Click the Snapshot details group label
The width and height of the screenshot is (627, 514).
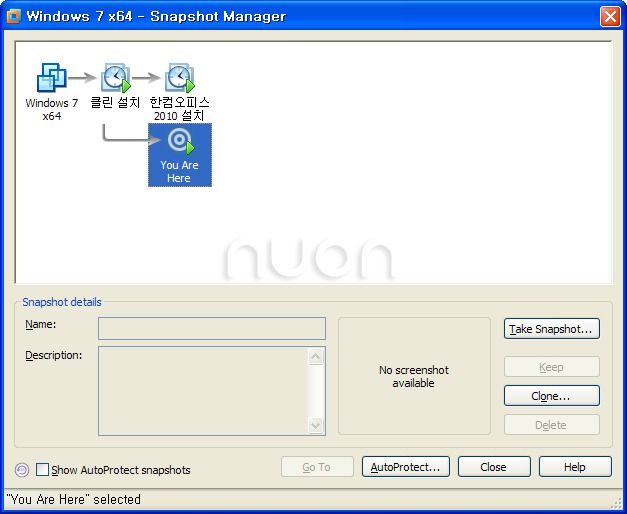[62, 302]
